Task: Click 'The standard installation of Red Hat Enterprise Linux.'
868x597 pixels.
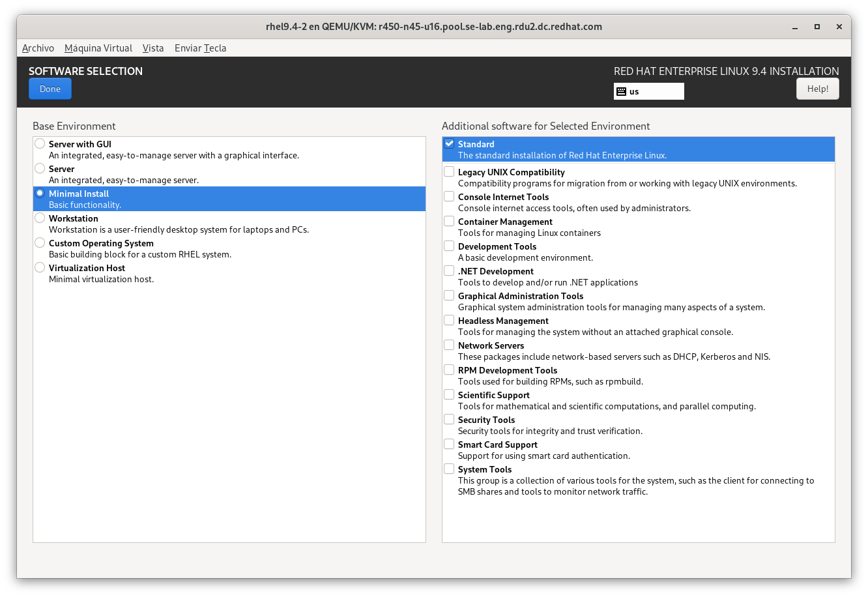Action: point(562,155)
